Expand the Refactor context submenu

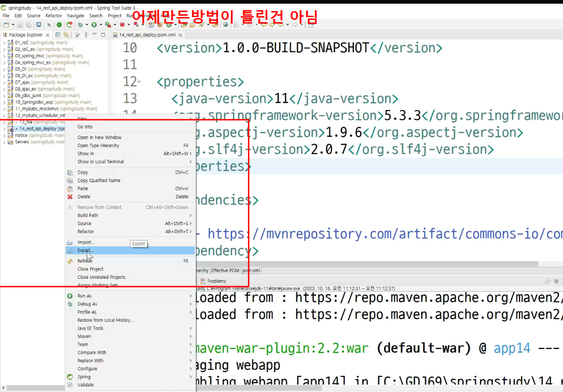pos(130,232)
